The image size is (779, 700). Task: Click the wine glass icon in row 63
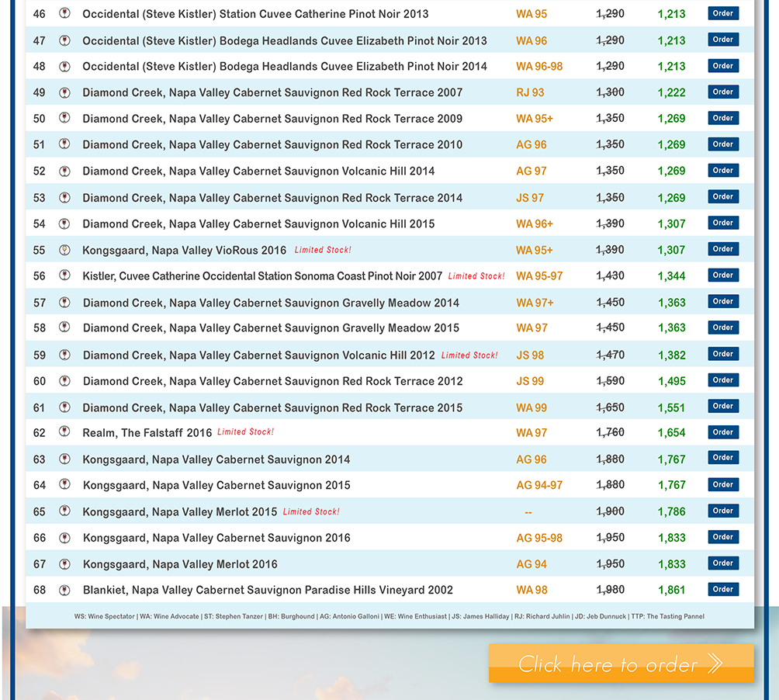tap(64, 459)
